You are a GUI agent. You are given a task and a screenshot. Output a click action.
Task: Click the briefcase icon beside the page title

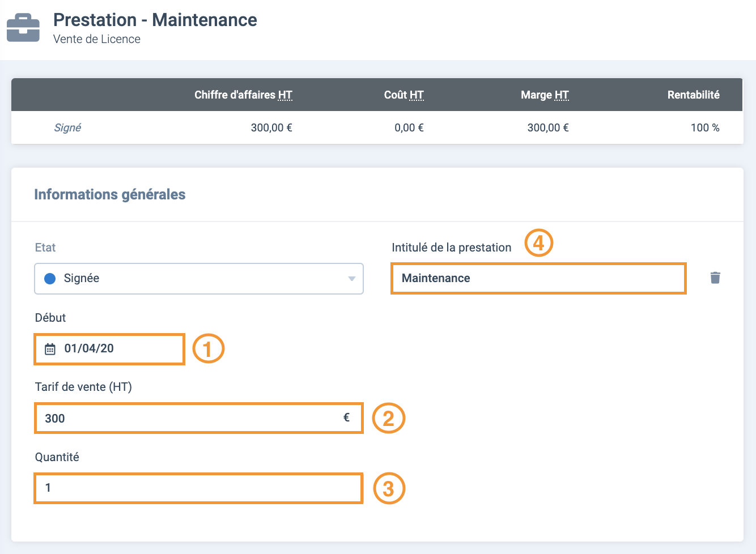click(23, 28)
